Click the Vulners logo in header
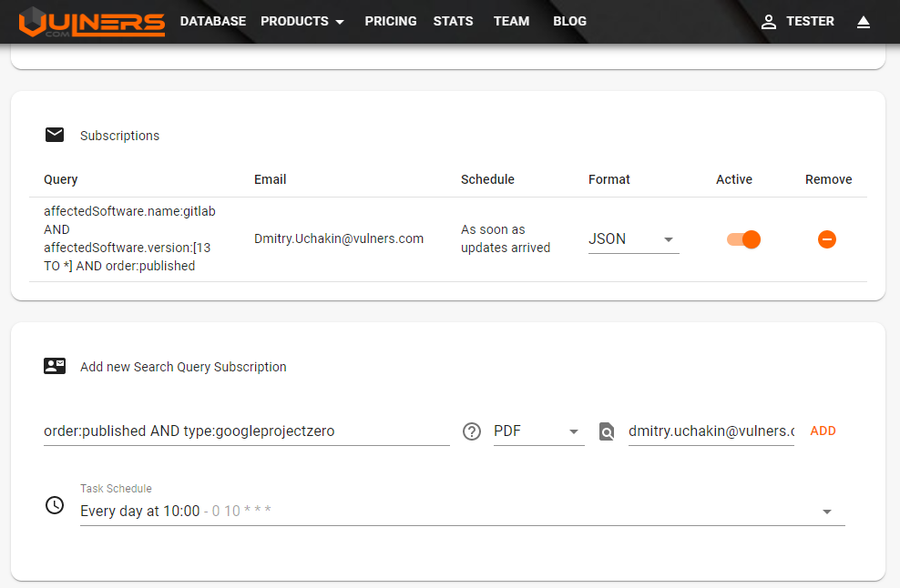 pyautogui.click(x=92, y=22)
